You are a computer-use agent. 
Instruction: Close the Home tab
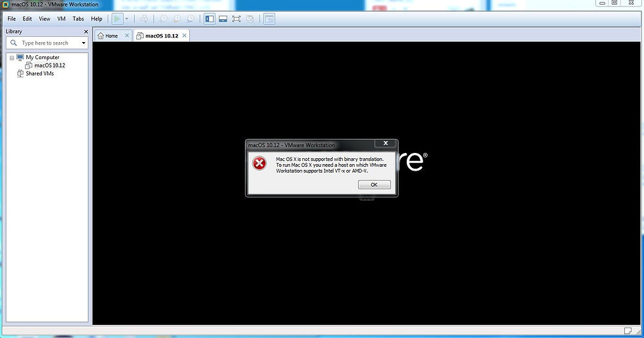click(127, 35)
